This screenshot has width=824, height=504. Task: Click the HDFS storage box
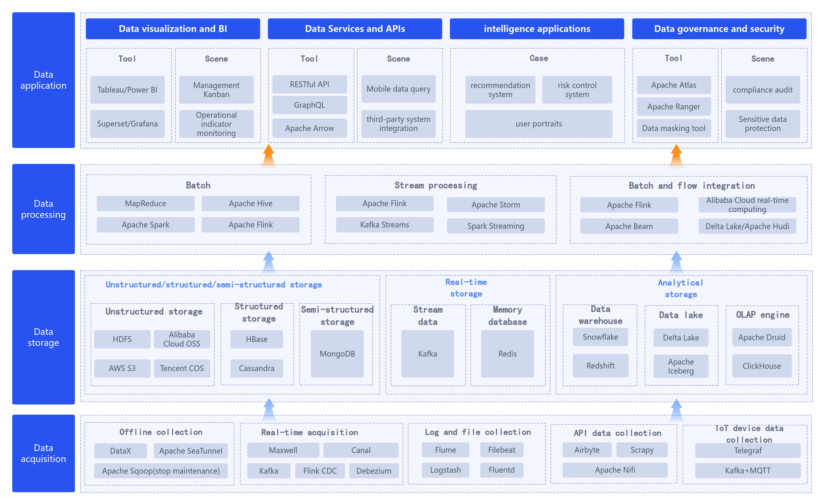[x=122, y=339]
